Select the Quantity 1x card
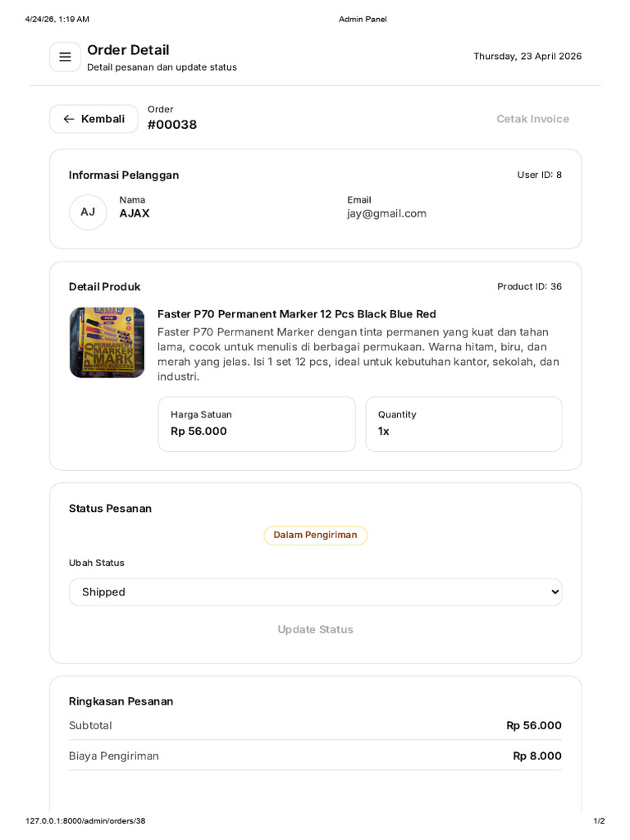This screenshot has width=630, height=840. tap(464, 424)
